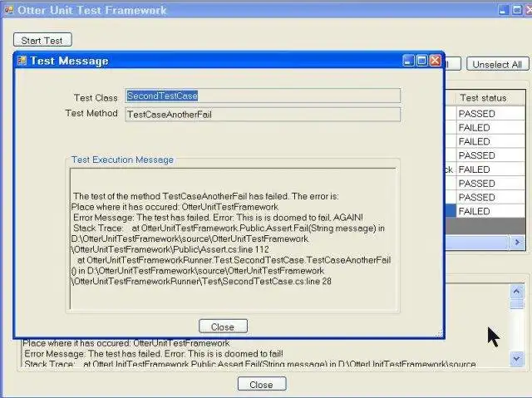Minimize the Test Message dialog
532x398 pixels.
point(408,61)
